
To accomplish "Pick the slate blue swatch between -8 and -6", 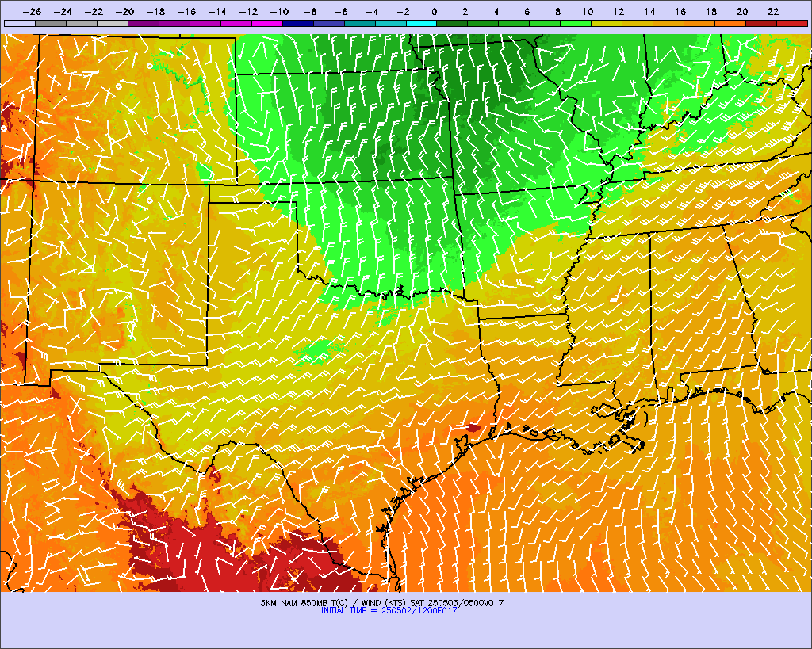I will click(x=329, y=23).
